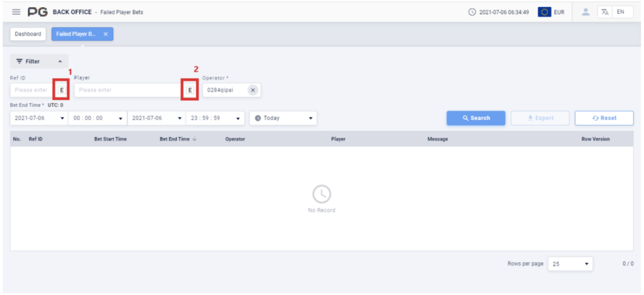Click the language translate icon
Viewport: 644px width, 295px height.
click(605, 12)
